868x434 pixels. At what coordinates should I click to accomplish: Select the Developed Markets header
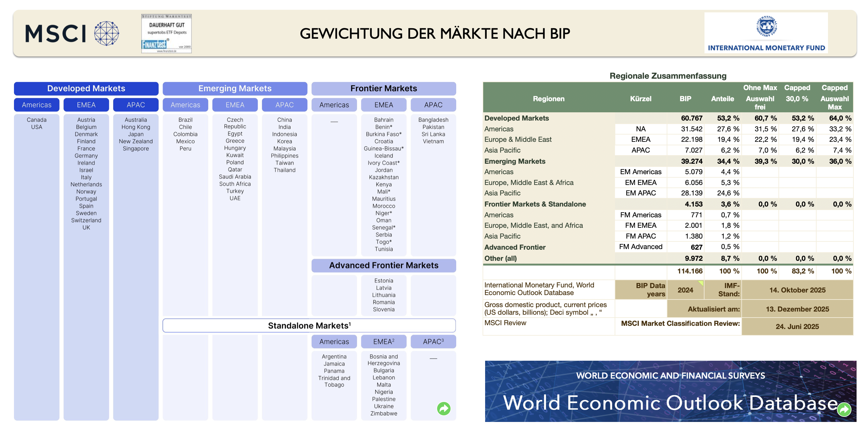tap(86, 89)
